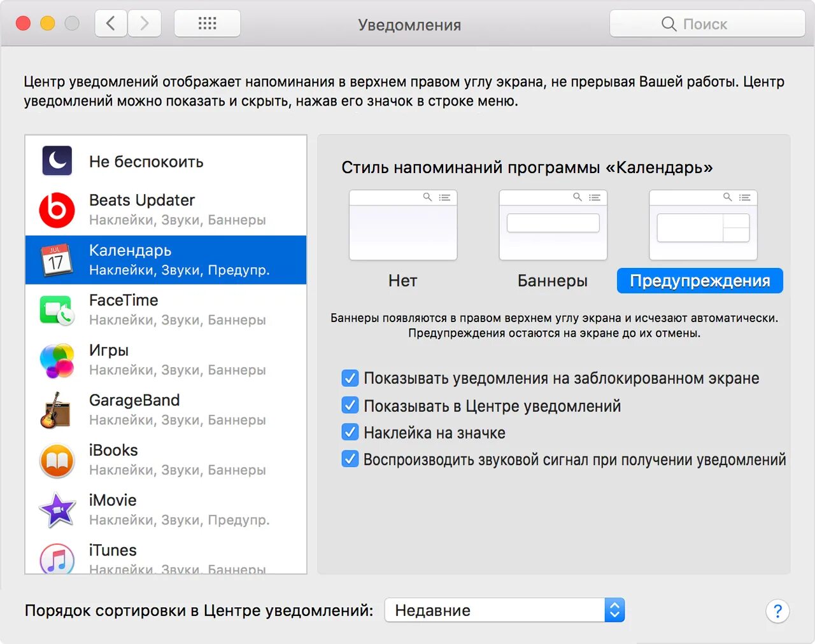Uncheck 'Показывать в Центре уведомлений'

350,405
